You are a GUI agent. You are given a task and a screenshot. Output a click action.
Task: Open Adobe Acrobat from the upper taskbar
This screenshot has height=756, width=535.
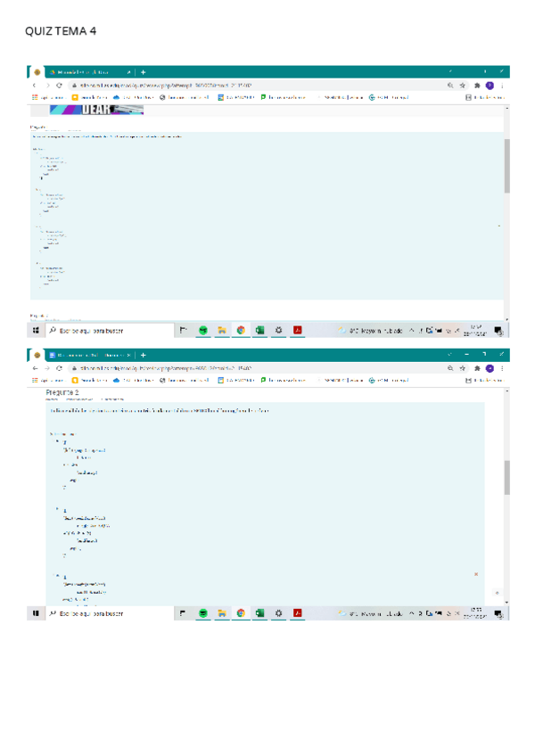pos(298,330)
